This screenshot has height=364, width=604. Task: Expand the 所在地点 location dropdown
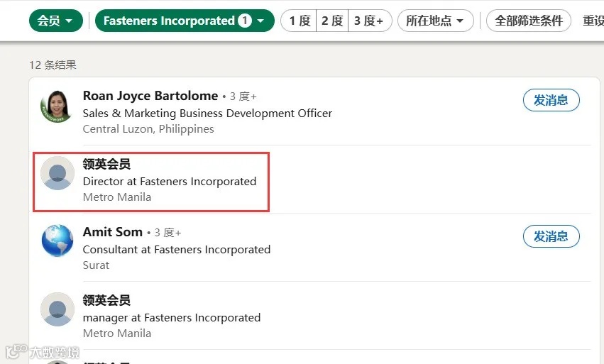click(435, 21)
